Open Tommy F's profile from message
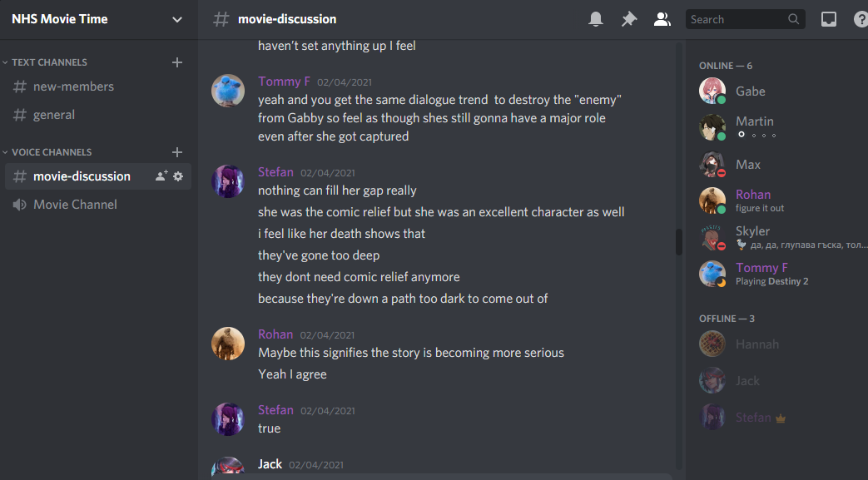The image size is (868, 480). tap(284, 82)
